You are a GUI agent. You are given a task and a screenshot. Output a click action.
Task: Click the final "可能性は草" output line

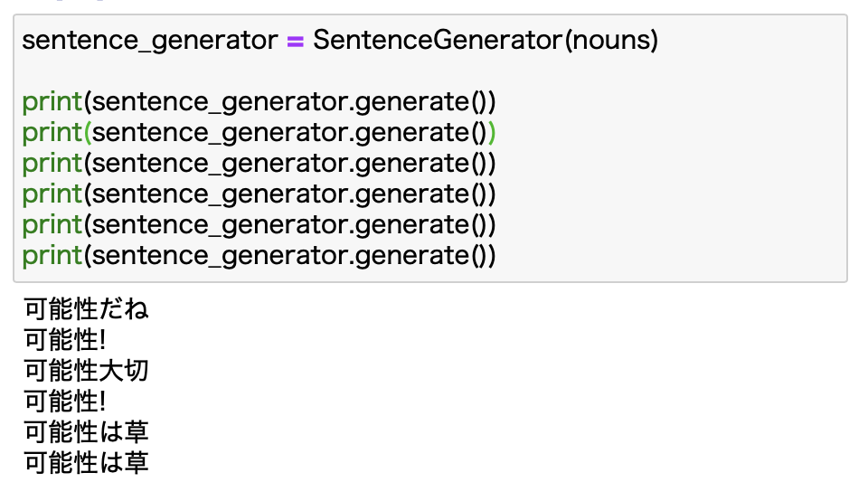click(x=86, y=463)
